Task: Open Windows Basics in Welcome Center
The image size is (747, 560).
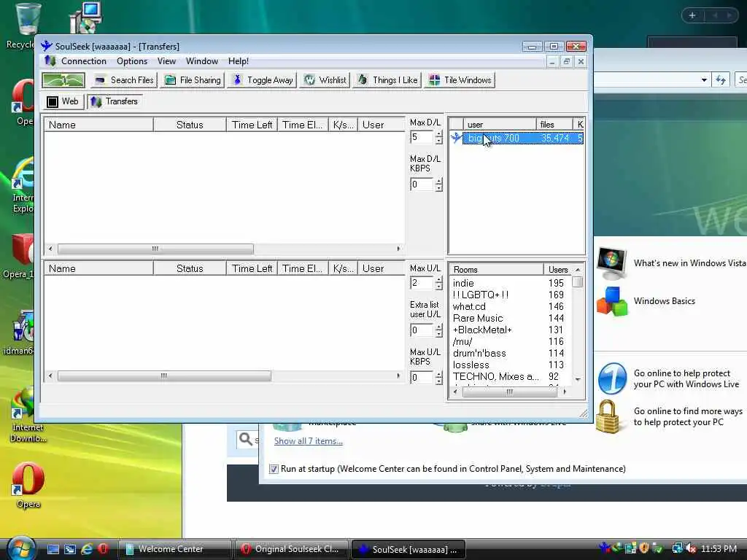Action: pos(664,301)
